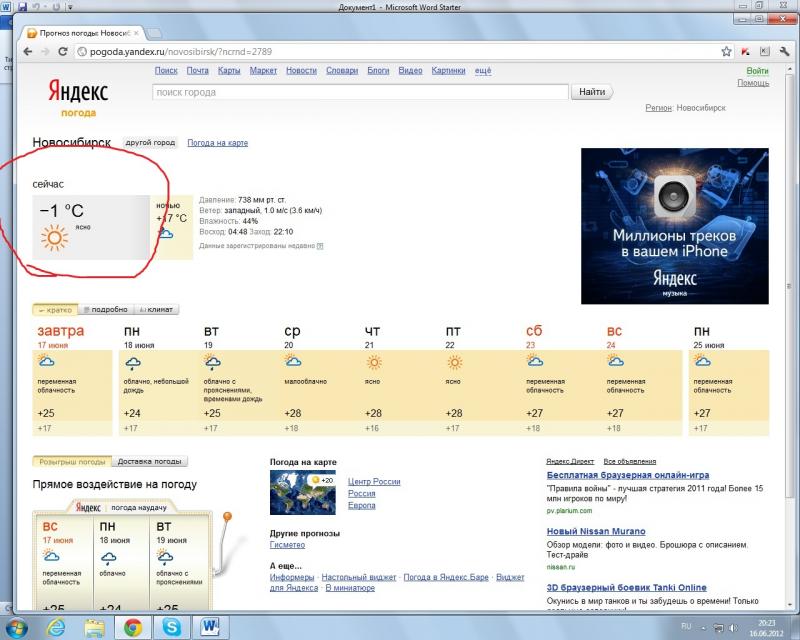Image resolution: width=800 pixels, height=640 pixels.
Task: Open Погода в Яндекс.Баре link
Action: [446, 577]
